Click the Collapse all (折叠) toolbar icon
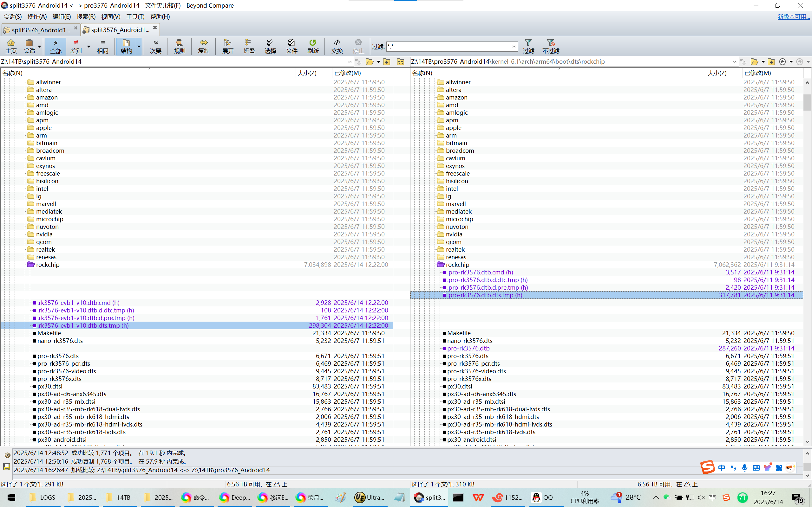 pos(249,46)
